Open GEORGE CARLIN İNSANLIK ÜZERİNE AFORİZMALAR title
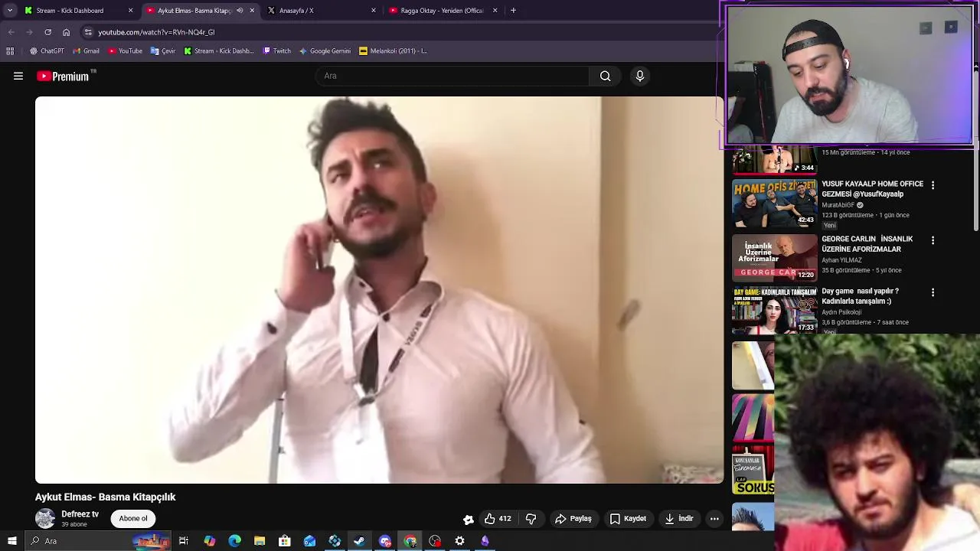 click(x=867, y=244)
